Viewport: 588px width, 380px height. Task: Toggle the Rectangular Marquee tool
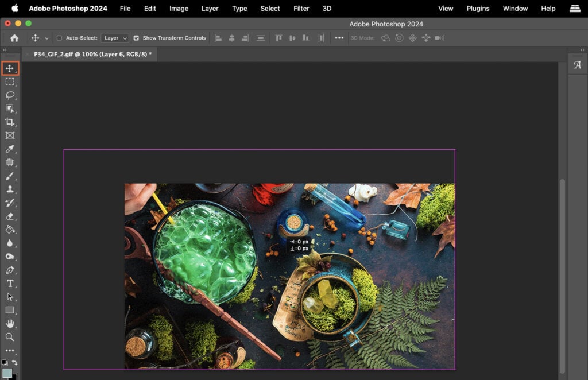[10, 82]
